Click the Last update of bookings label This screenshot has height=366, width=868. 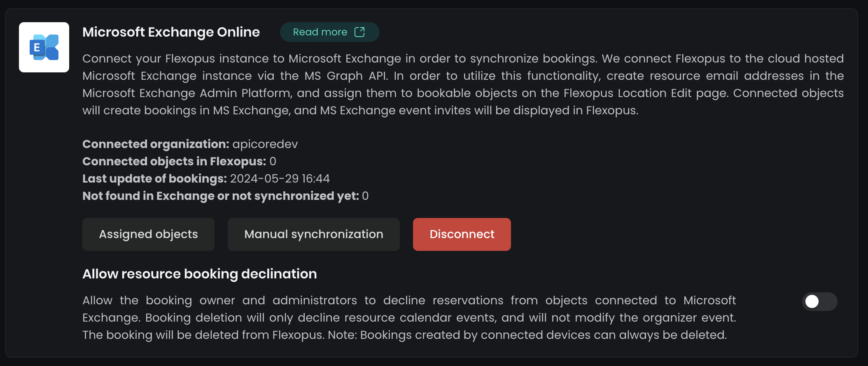154,178
